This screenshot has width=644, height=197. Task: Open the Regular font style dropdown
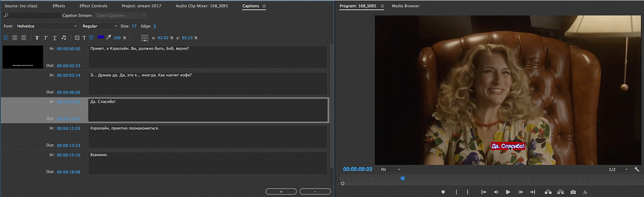pyautogui.click(x=99, y=26)
